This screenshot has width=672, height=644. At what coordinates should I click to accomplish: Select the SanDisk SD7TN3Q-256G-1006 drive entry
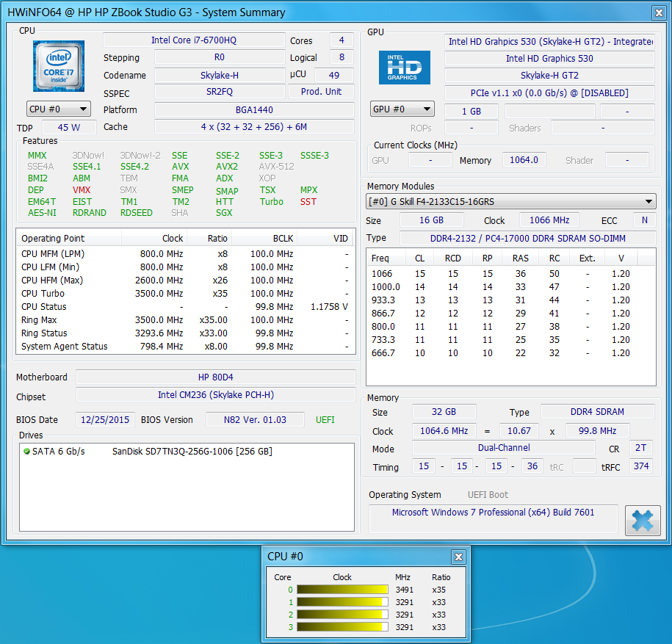[x=187, y=451]
